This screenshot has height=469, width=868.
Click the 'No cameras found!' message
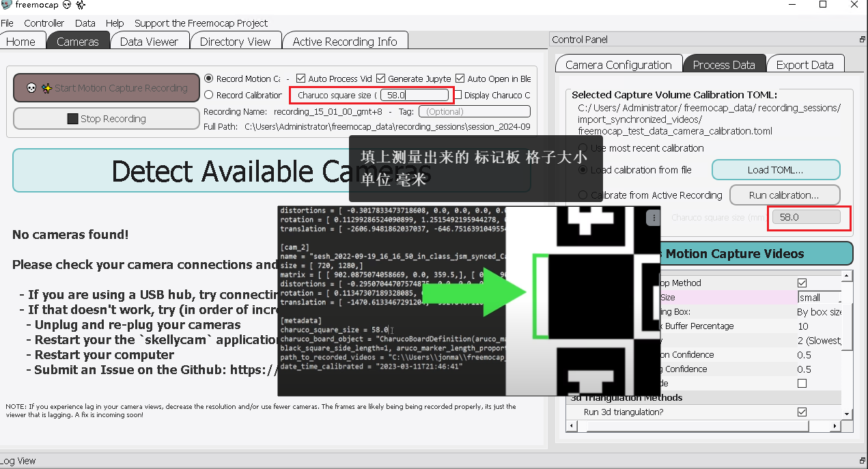(x=70, y=235)
